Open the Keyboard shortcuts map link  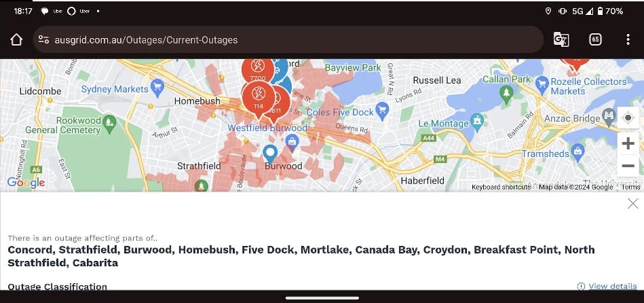(501, 187)
